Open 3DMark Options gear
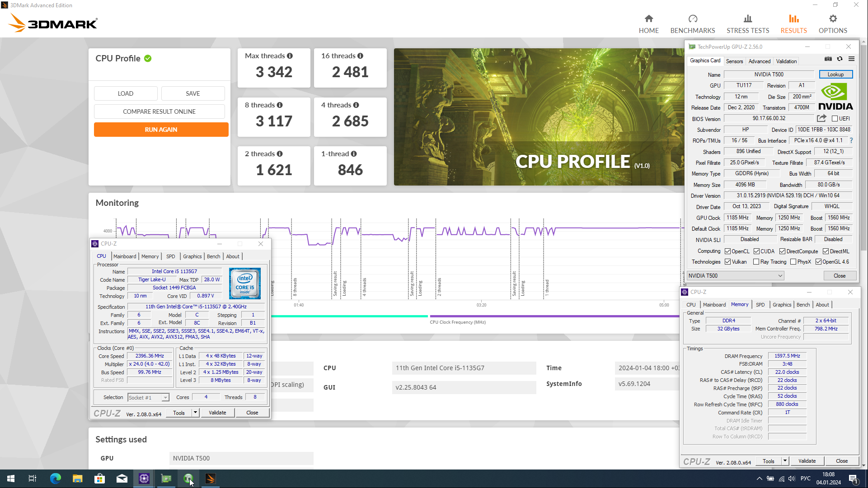868x488 pixels. (x=832, y=24)
